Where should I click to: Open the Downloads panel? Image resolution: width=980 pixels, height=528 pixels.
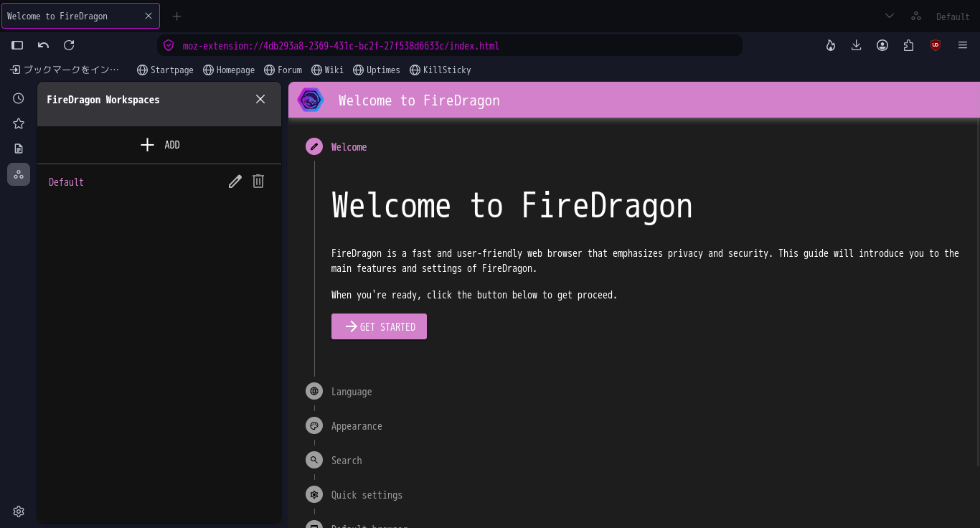coord(856,45)
